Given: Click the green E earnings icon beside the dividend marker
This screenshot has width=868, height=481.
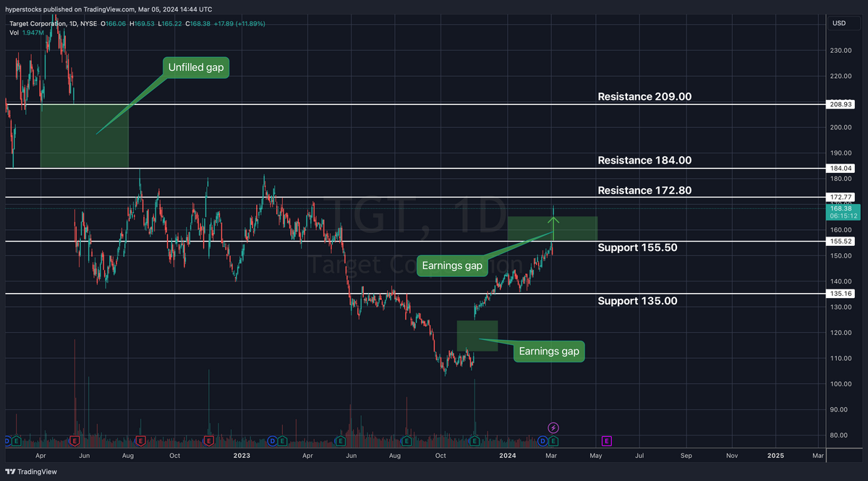Looking at the screenshot, I should coord(553,440).
